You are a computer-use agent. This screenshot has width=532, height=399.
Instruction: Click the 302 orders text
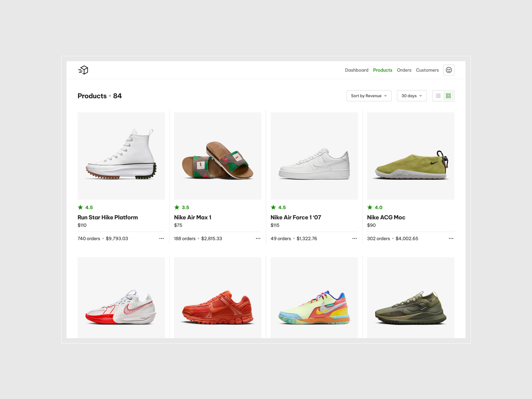(x=378, y=238)
